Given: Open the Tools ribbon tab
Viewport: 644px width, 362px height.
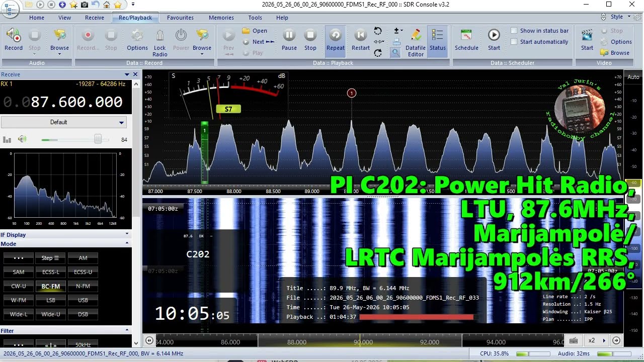Looking at the screenshot, I should tap(255, 18).
